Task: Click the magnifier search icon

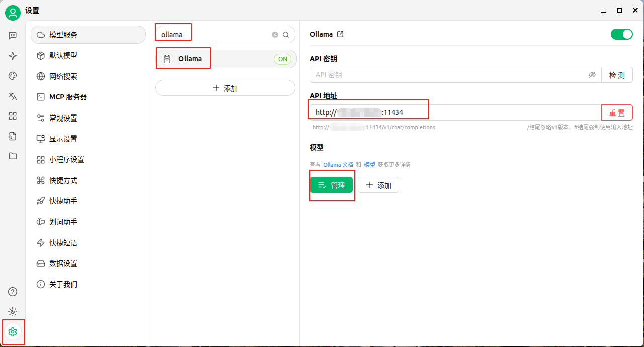Action: coord(286,35)
